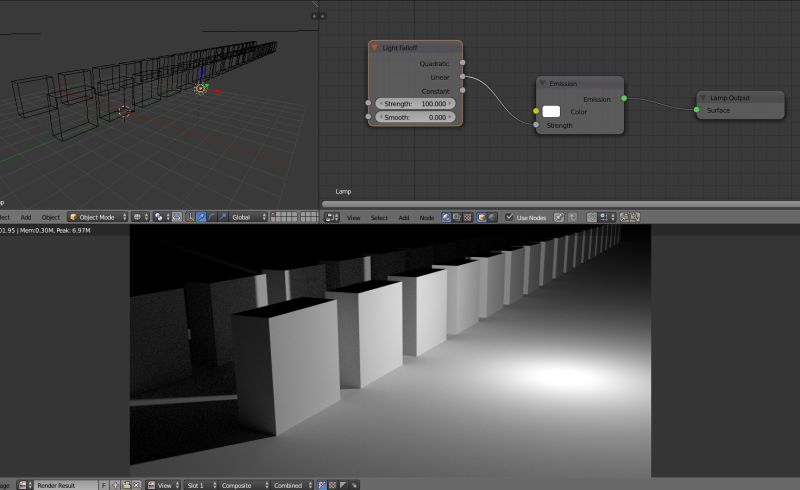Open the viewport shading selector
The width and height of the screenshot is (800, 490).
140,217
